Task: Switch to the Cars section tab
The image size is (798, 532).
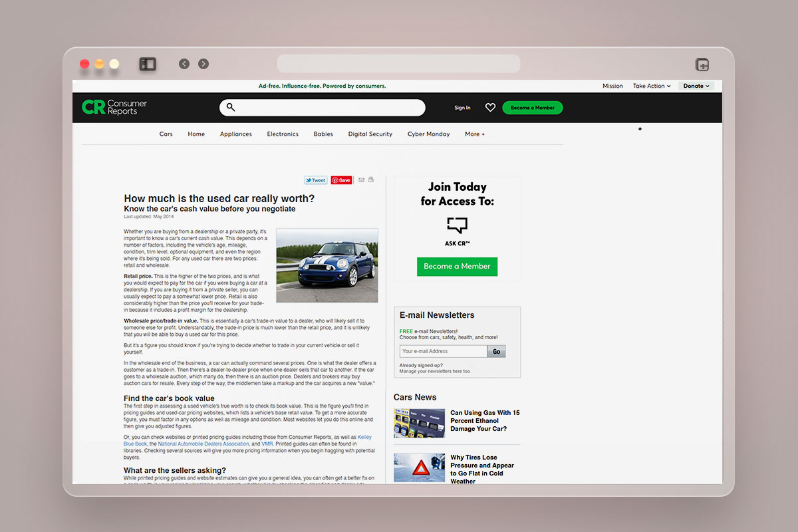Action: (x=166, y=134)
